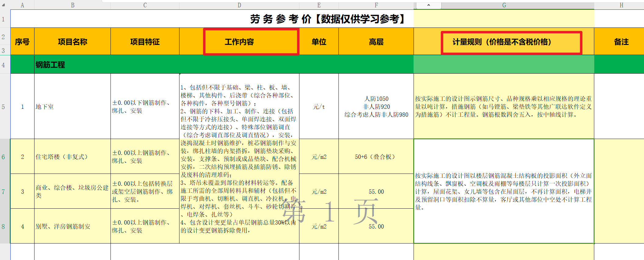Click the 工作内容 header cell
The height and width of the screenshot is (260, 644).
click(x=239, y=42)
